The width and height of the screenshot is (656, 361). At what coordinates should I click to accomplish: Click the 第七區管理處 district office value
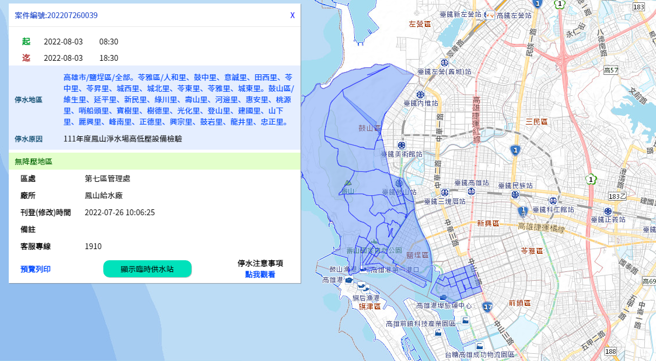pos(107,178)
